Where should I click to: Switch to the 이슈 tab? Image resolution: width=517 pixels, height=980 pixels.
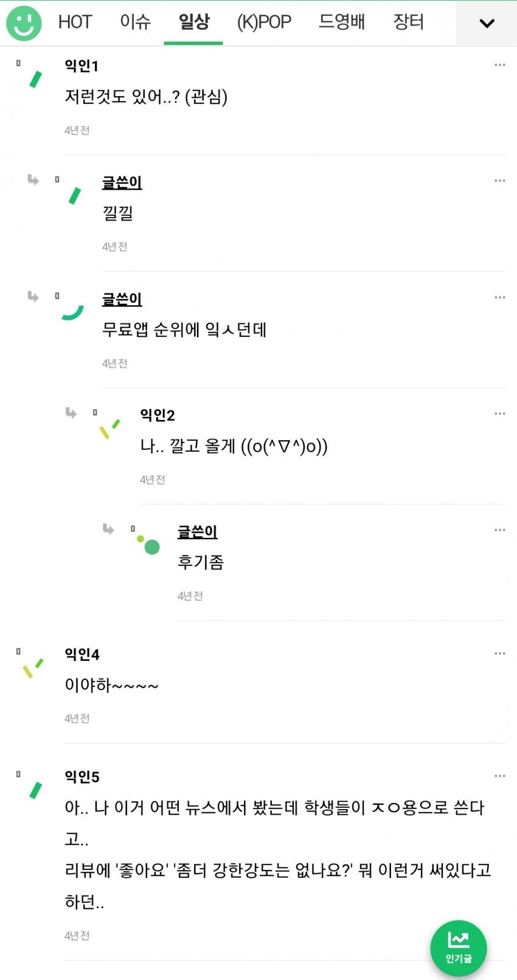tap(135, 22)
